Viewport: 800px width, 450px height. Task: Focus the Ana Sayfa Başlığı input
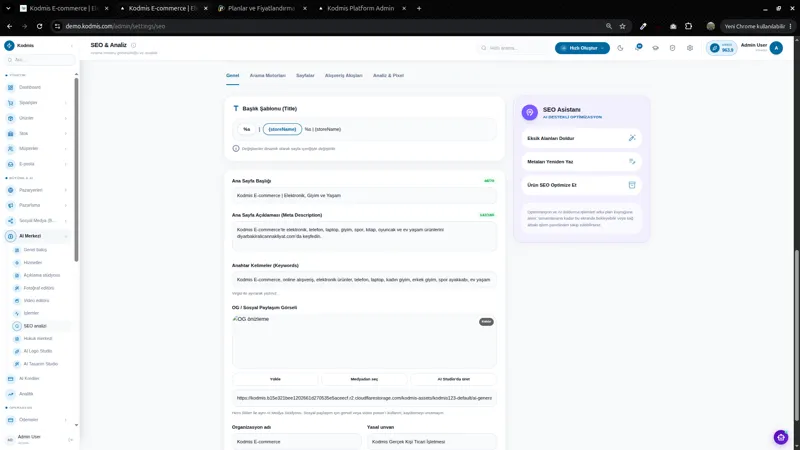[x=364, y=195]
